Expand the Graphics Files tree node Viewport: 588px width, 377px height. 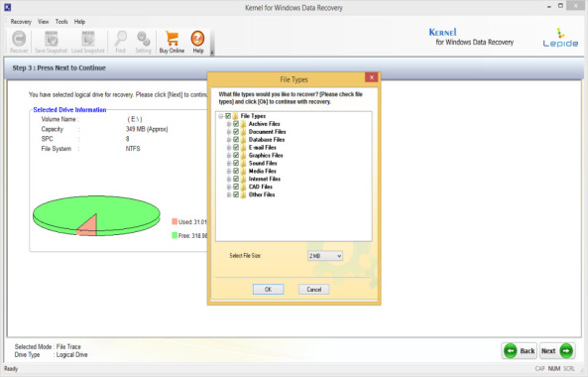229,156
